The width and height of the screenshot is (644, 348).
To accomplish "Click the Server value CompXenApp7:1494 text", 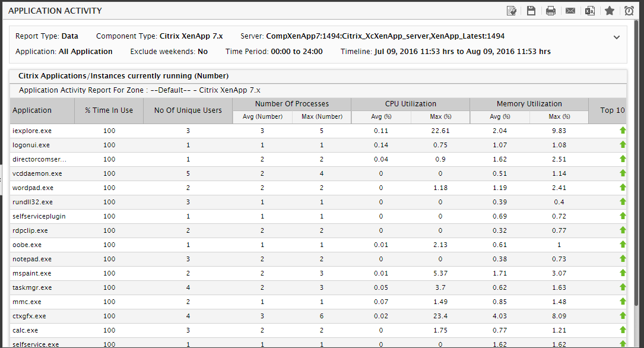I will [x=385, y=36].
